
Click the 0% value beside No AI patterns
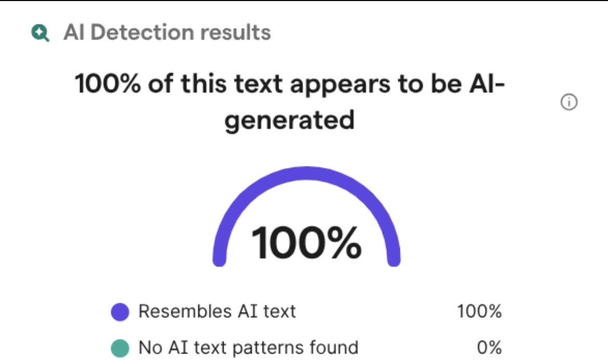489,347
